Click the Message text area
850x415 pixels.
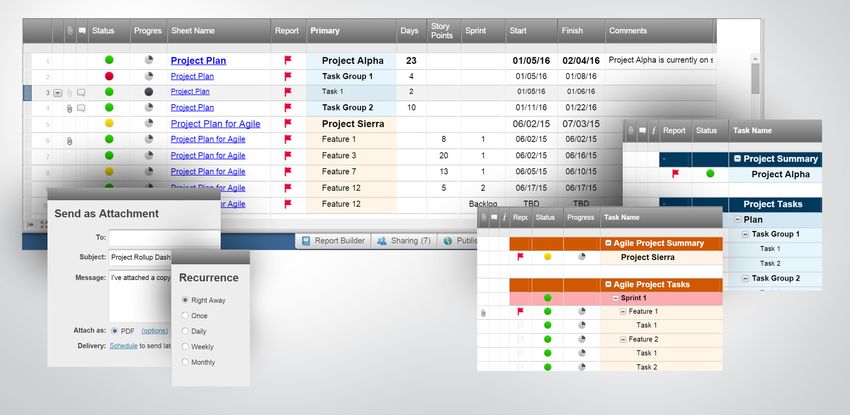[140, 296]
